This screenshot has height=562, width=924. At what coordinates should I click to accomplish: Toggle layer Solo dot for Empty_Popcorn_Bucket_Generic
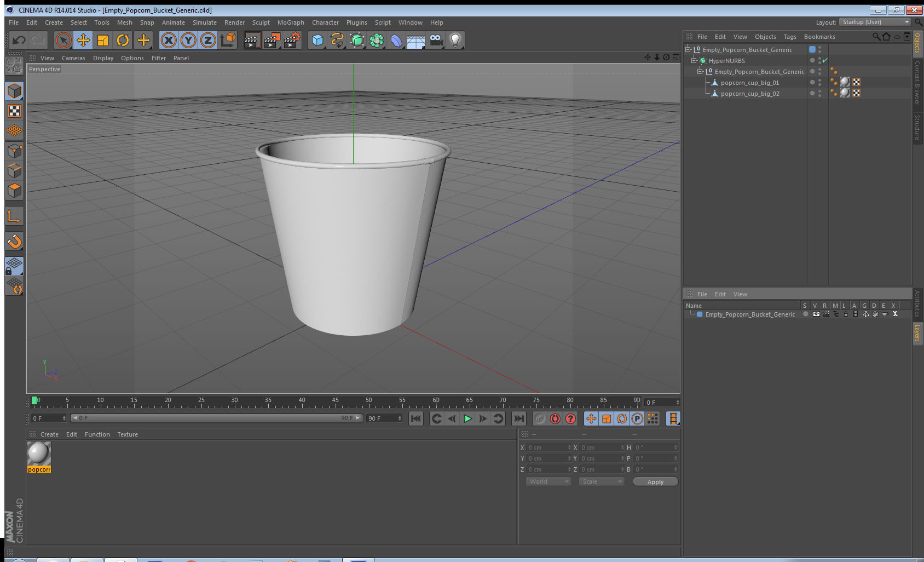coord(805,314)
